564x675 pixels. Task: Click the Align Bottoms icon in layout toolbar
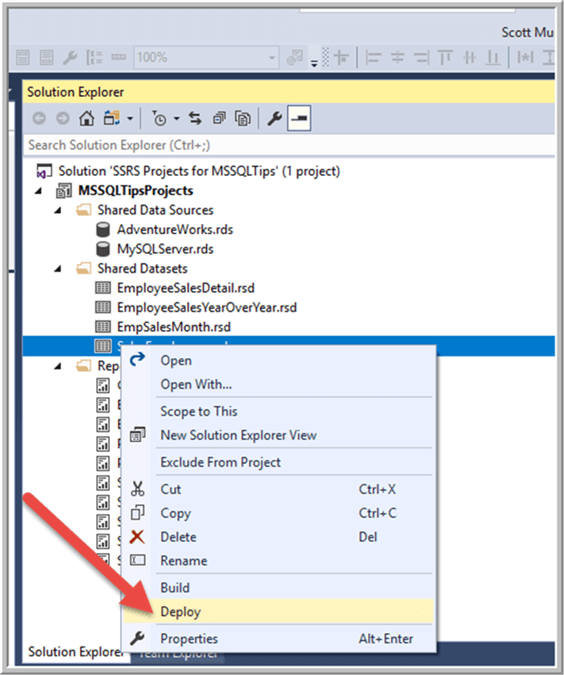493,57
